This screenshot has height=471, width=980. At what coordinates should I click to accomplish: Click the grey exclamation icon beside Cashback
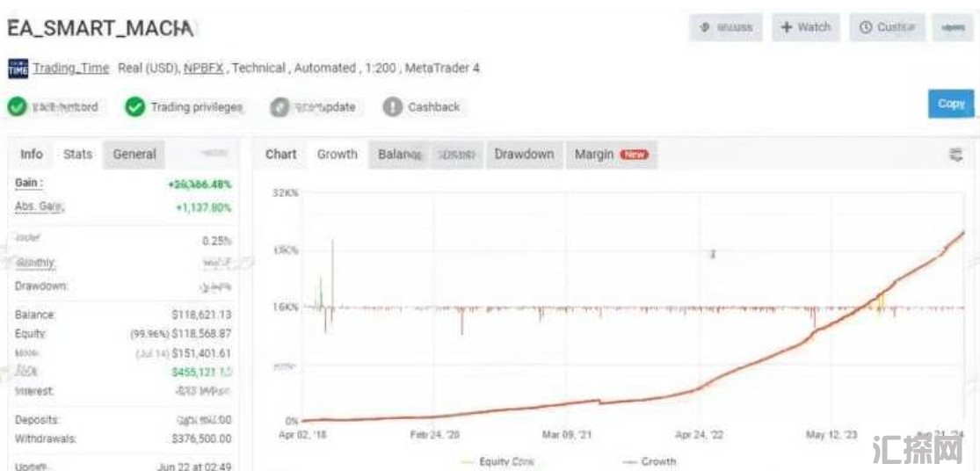pyautogui.click(x=393, y=107)
